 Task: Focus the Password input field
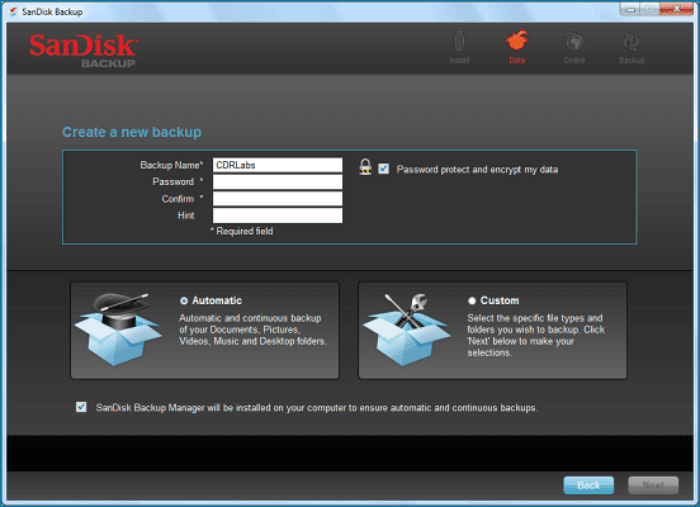tap(278, 182)
